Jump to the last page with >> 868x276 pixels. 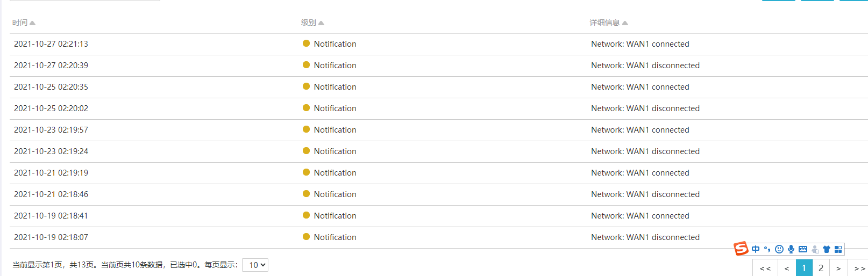point(859,268)
